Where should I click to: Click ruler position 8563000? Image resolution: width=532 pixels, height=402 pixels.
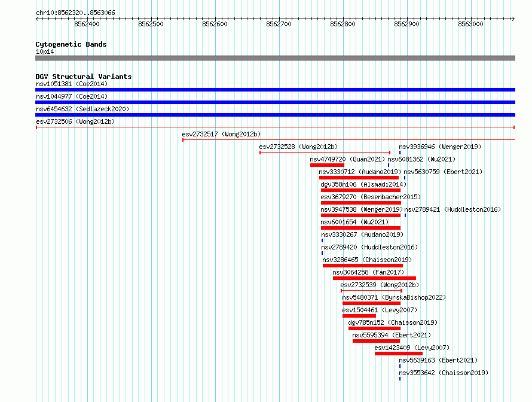(x=470, y=24)
